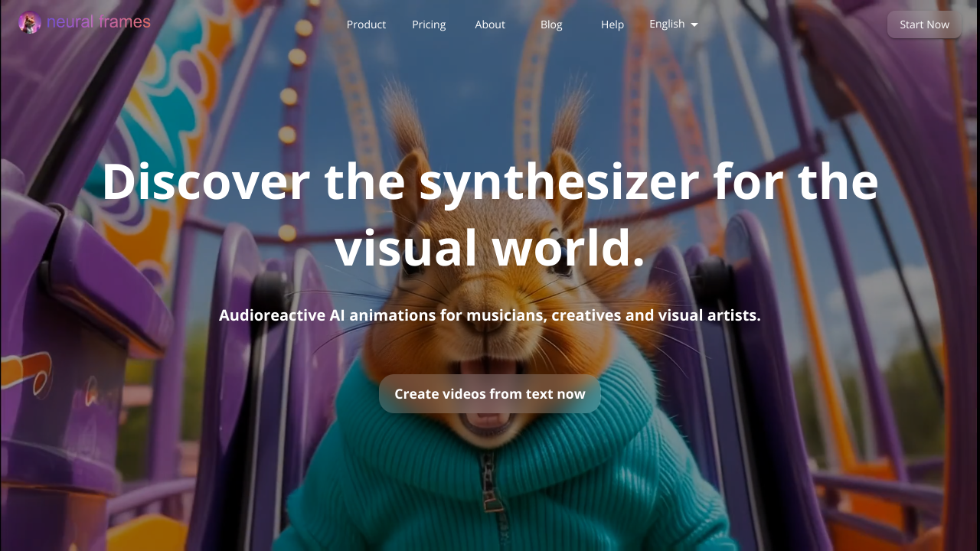Expand the English language dropdown
The width and height of the screenshot is (980, 551).
(667, 24)
